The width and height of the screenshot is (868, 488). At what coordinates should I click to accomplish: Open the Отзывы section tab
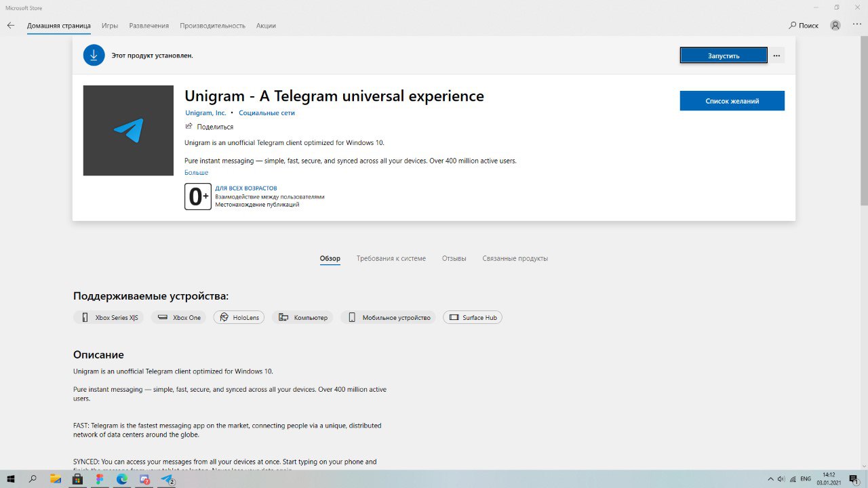point(454,259)
